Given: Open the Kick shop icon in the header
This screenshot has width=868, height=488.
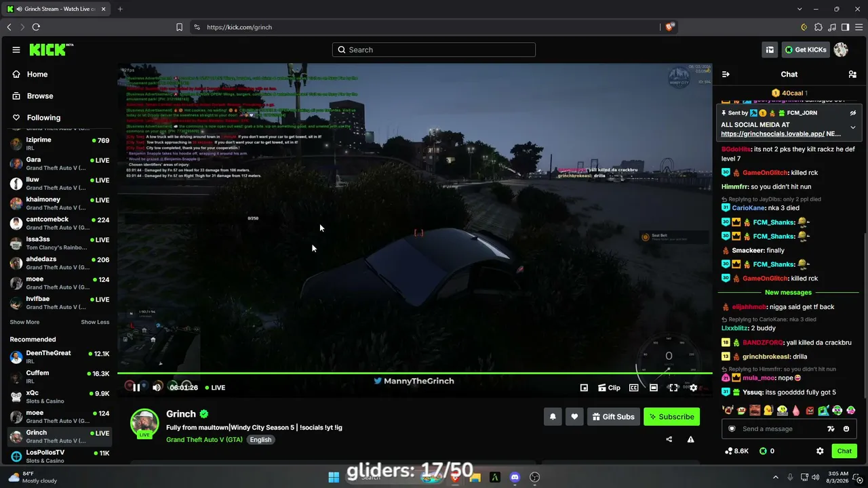Looking at the screenshot, I should 770,49.
